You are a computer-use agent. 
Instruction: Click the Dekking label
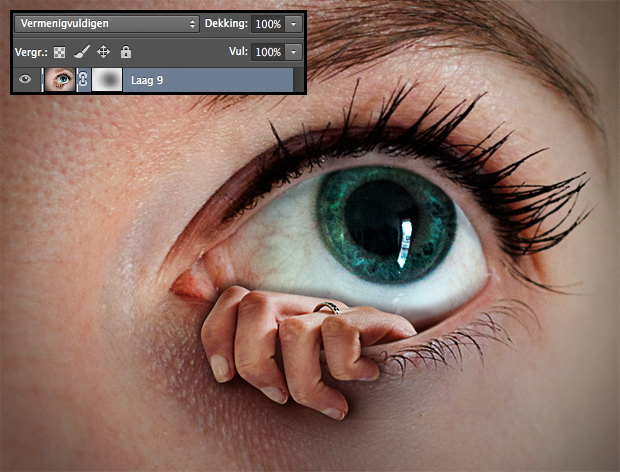tap(226, 24)
